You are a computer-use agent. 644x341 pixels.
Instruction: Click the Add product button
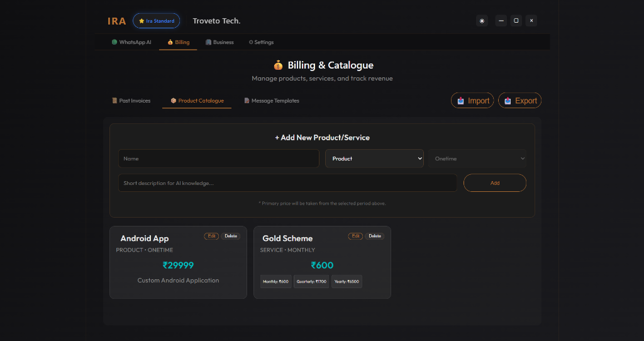pos(495,183)
